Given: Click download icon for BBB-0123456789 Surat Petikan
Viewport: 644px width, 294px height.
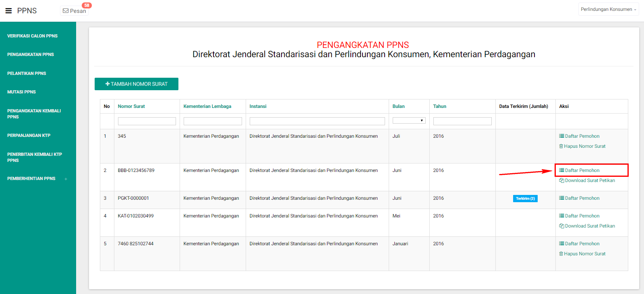Looking at the screenshot, I should (x=561, y=180).
